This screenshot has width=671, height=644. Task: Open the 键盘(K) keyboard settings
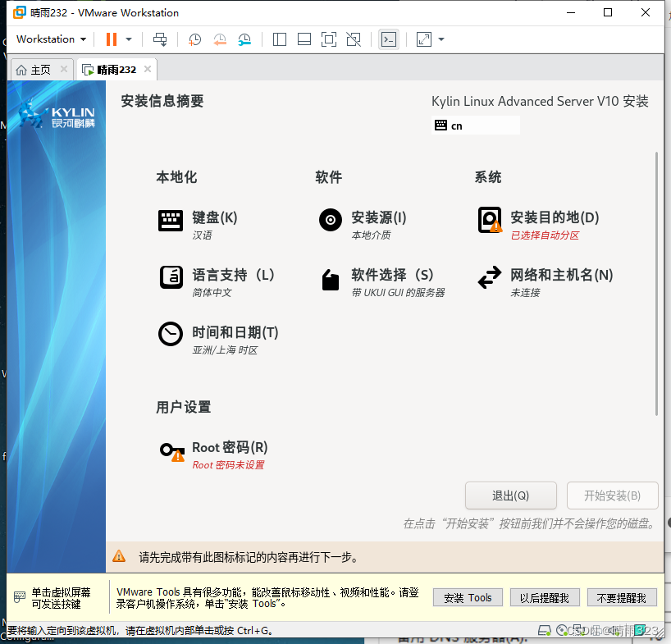coord(198,224)
